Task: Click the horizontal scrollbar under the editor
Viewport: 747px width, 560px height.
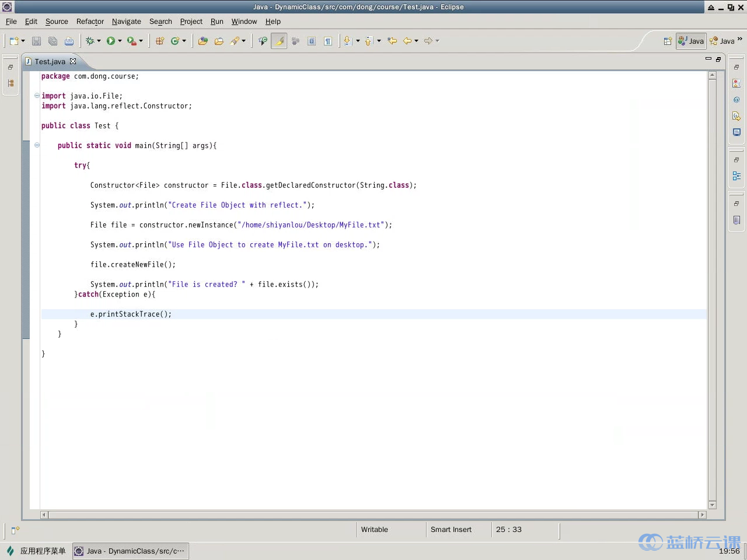Action: [x=373, y=515]
